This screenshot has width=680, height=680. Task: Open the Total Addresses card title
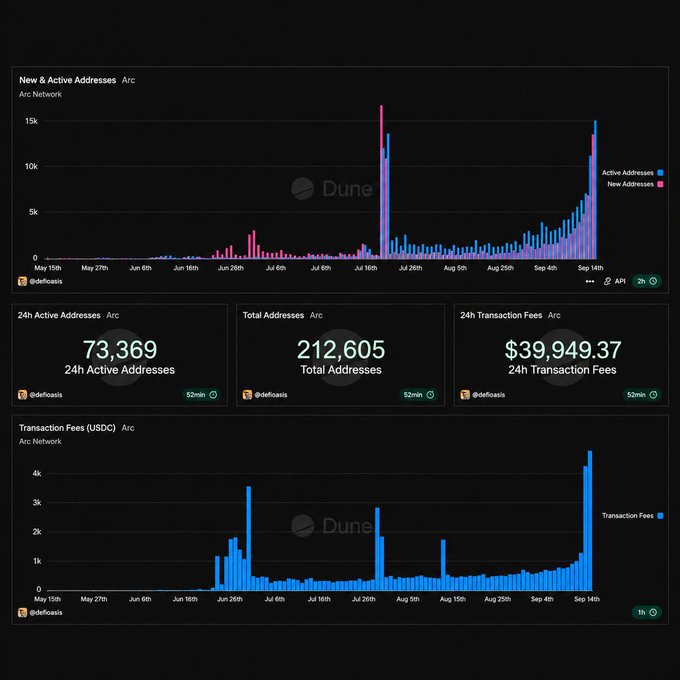click(x=273, y=315)
